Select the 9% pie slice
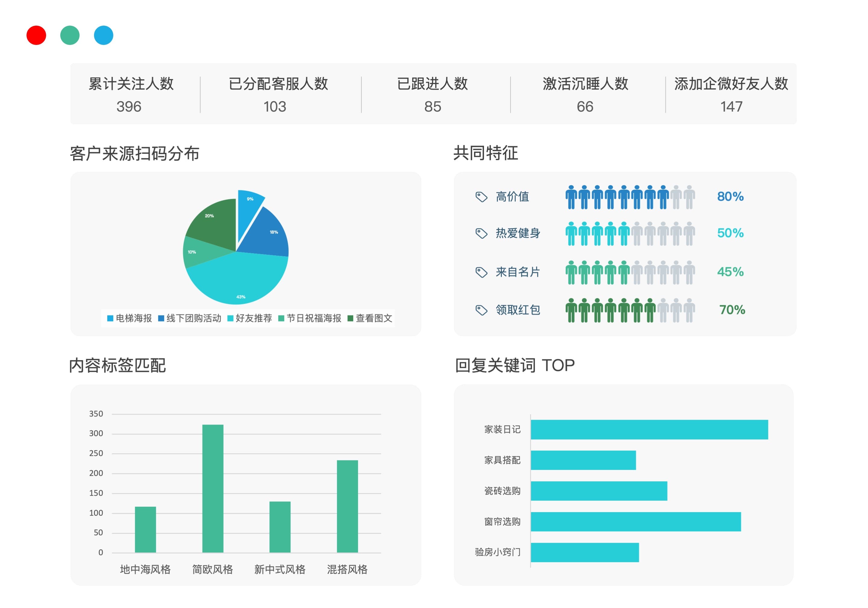Screen dimensions: 868x608 point(248,212)
